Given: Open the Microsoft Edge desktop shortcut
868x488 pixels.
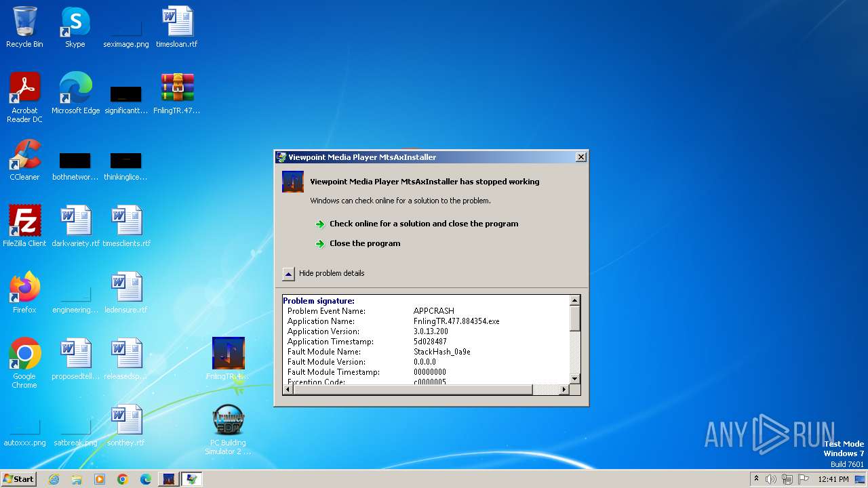Looking at the screenshot, I should (x=75, y=94).
